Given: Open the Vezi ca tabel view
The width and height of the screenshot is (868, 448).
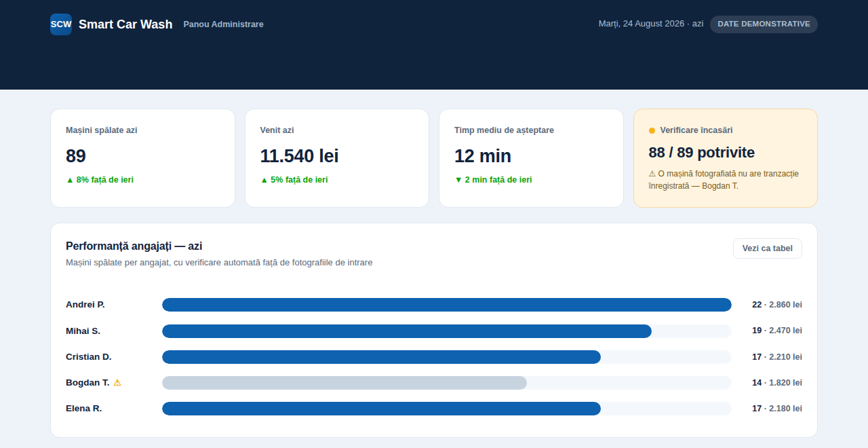Looking at the screenshot, I should click(768, 248).
